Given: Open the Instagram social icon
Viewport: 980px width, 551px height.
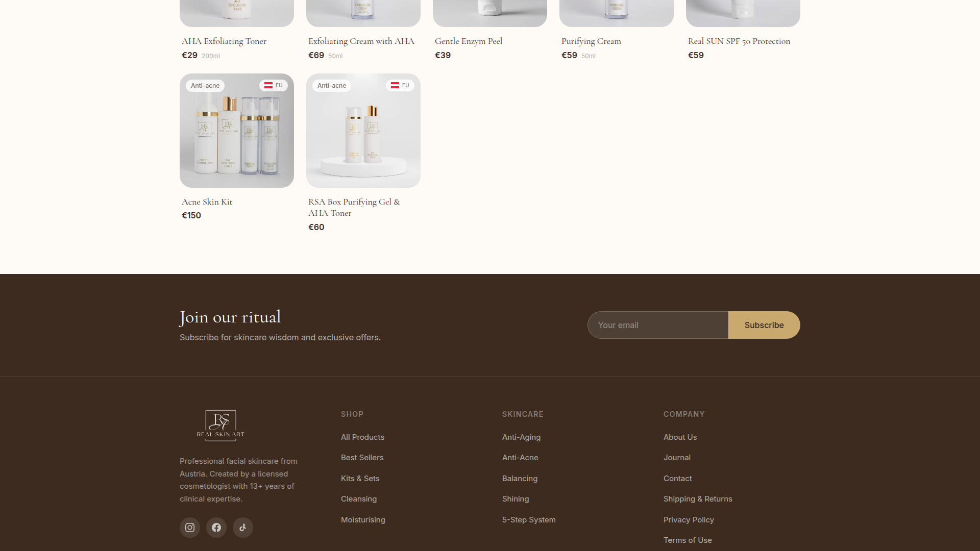Looking at the screenshot, I should pyautogui.click(x=189, y=528).
